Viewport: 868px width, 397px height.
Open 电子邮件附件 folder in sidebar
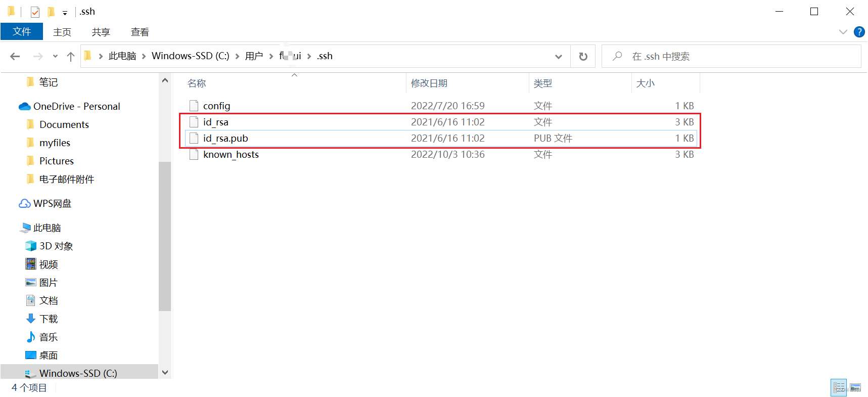click(x=67, y=179)
